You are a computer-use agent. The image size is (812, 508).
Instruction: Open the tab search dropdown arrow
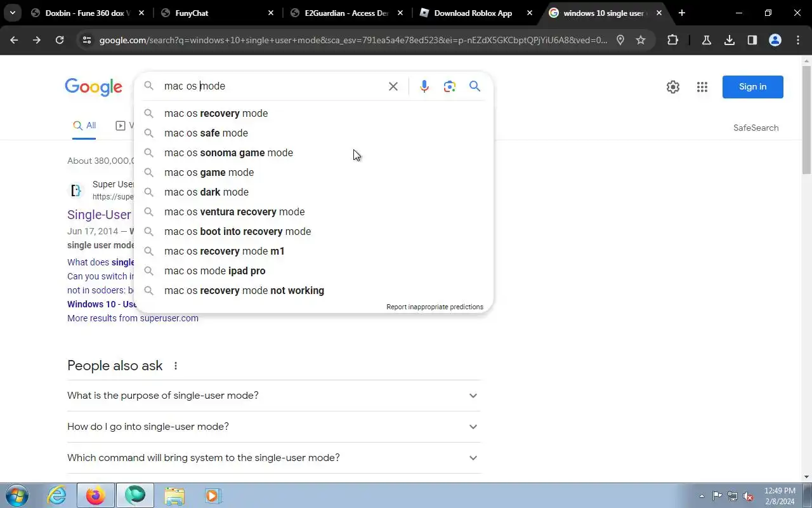(x=13, y=13)
